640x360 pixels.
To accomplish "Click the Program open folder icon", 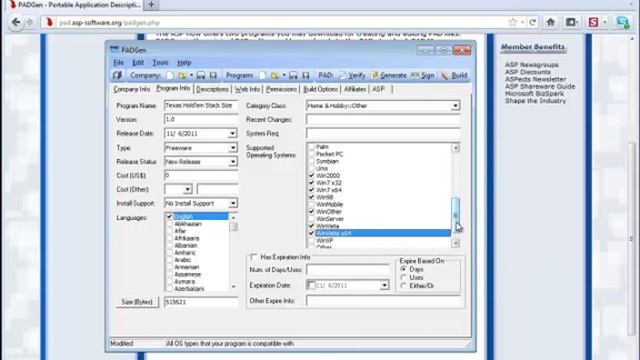I will 275,76.
